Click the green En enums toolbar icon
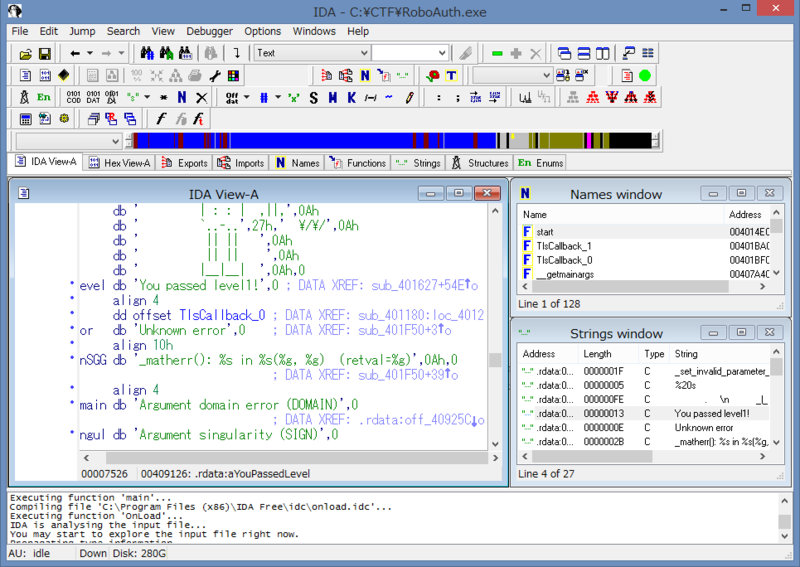Viewport: 800px width, 567px height. [x=44, y=97]
